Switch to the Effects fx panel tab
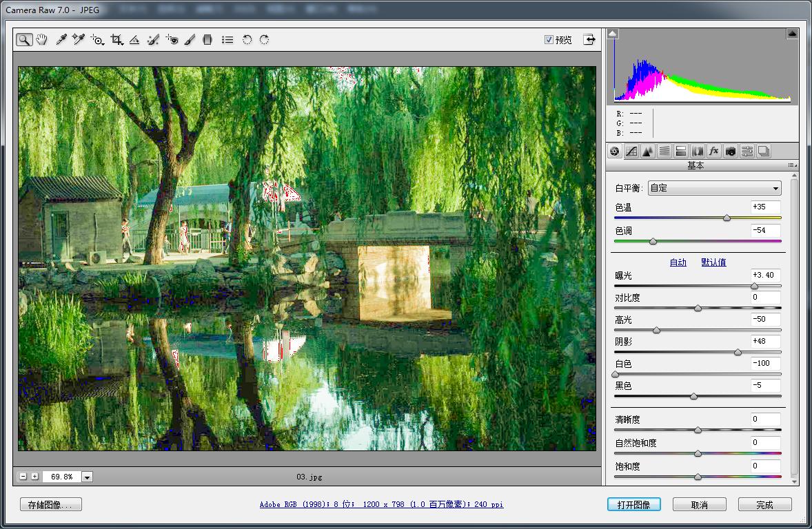 click(x=714, y=151)
